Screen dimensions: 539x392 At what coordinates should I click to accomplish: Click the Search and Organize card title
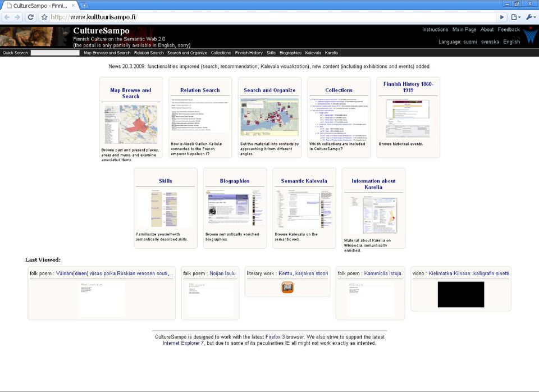click(269, 90)
